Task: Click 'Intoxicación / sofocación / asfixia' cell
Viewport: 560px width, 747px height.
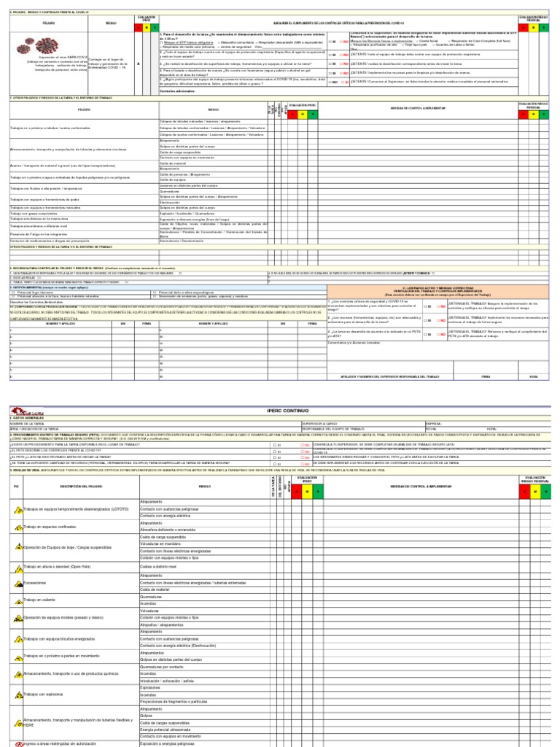Action: [x=205, y=681]
